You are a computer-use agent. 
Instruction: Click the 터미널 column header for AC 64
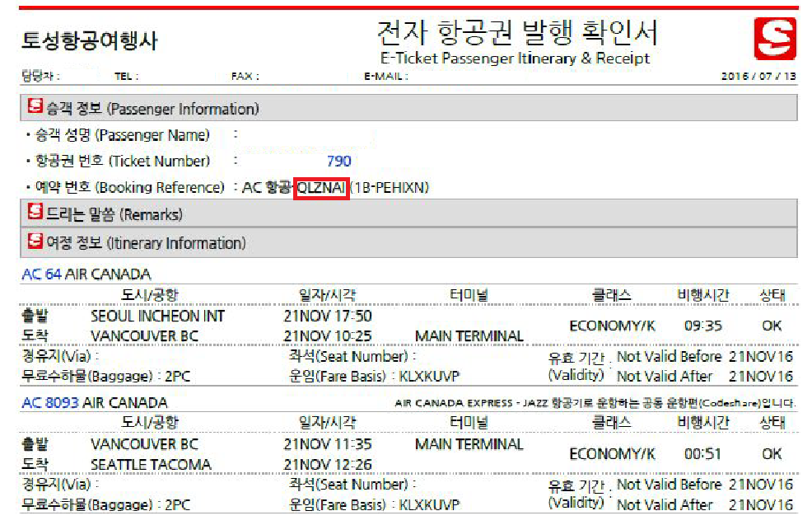469,295
